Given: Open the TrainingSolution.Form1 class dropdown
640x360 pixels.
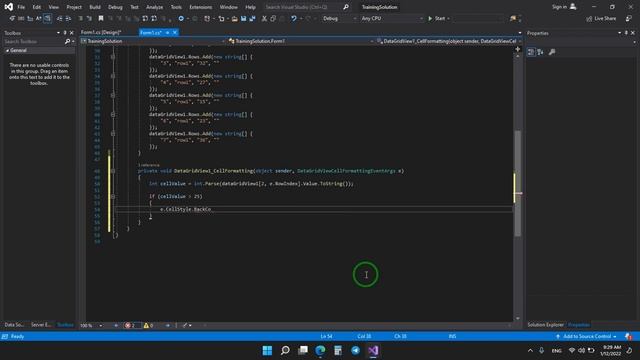Looking at the screenshot, I should point(300,41).
